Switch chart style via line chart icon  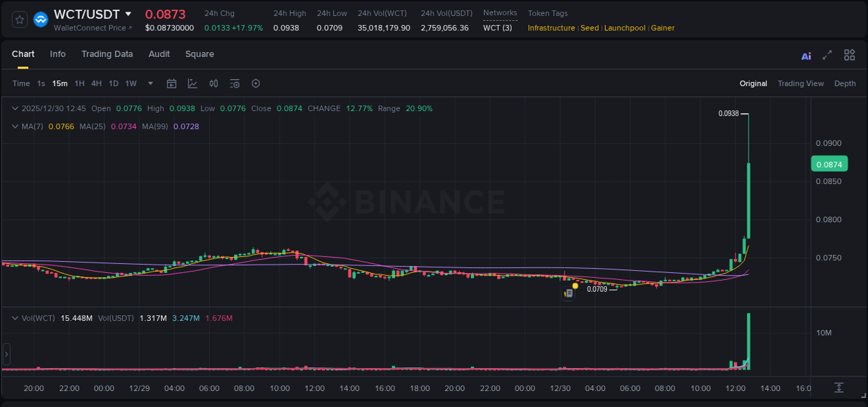(192, 83)
